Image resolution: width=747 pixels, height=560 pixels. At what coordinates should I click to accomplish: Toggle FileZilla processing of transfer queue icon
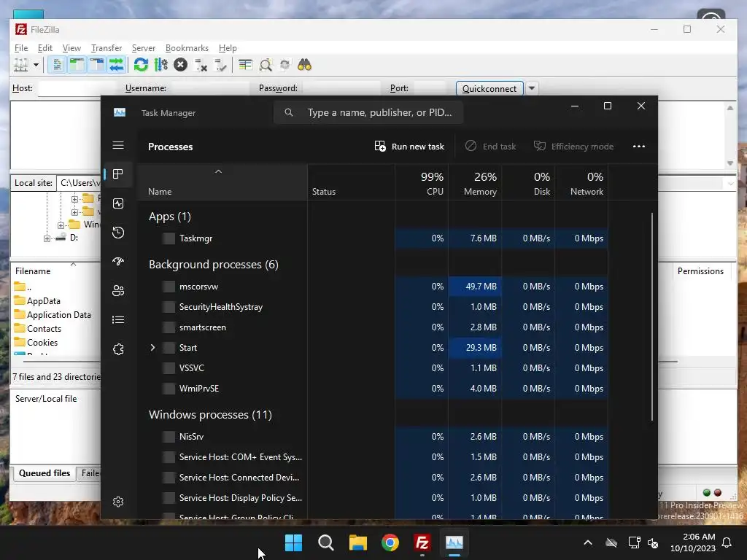tap(161, 65)
